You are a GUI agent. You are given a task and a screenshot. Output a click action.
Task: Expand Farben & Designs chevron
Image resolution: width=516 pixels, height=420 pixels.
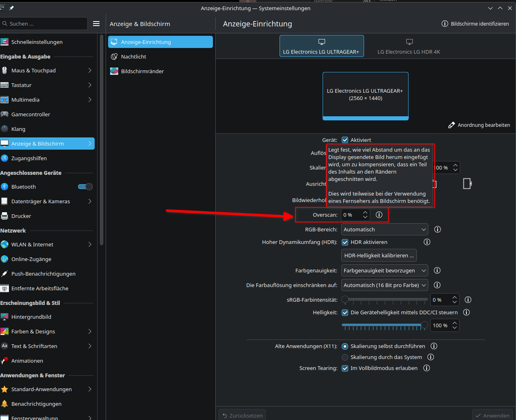pos(90,331)
